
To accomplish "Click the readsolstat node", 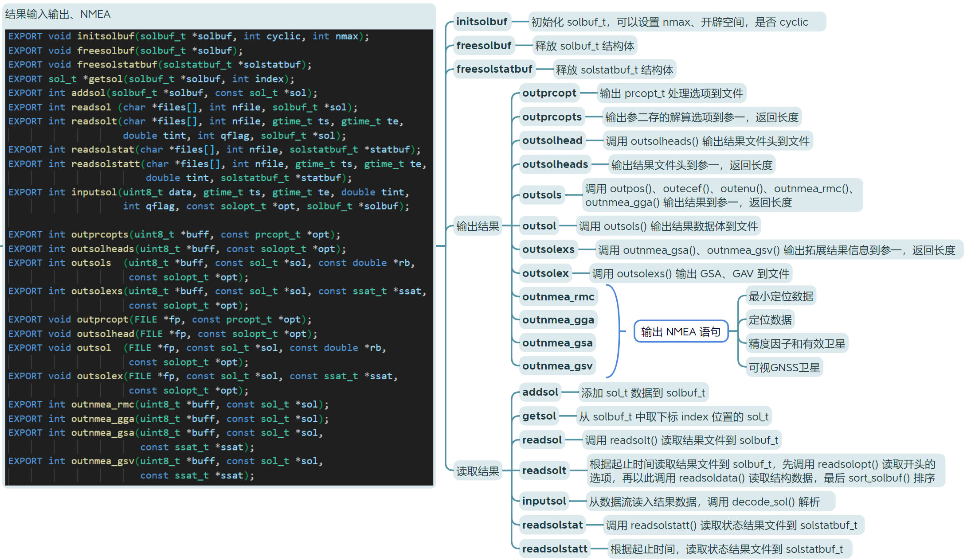I will [x=552, y=525].
